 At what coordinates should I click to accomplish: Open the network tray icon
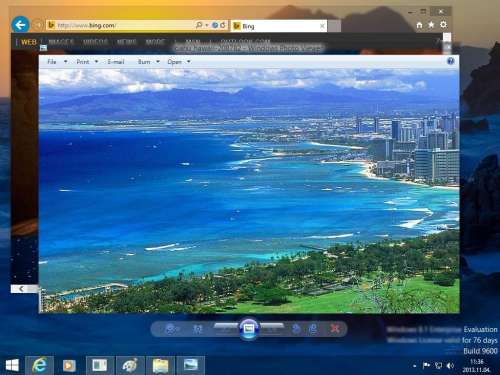tap(438, 366)
